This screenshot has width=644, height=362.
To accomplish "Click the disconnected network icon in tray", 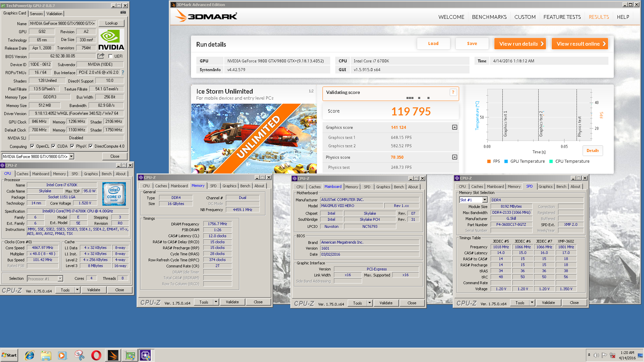I will [x=612, y=355].
